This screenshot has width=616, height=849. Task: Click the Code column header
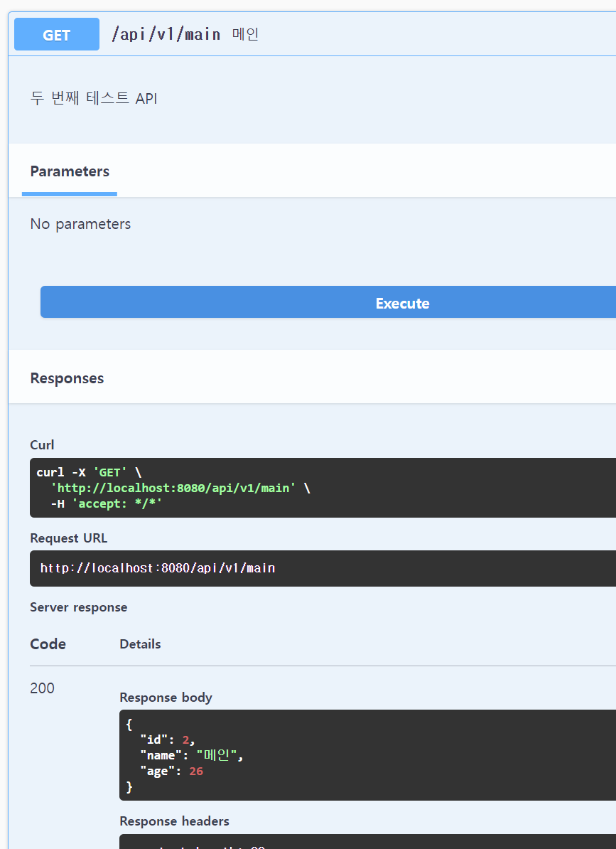point(48,644)
